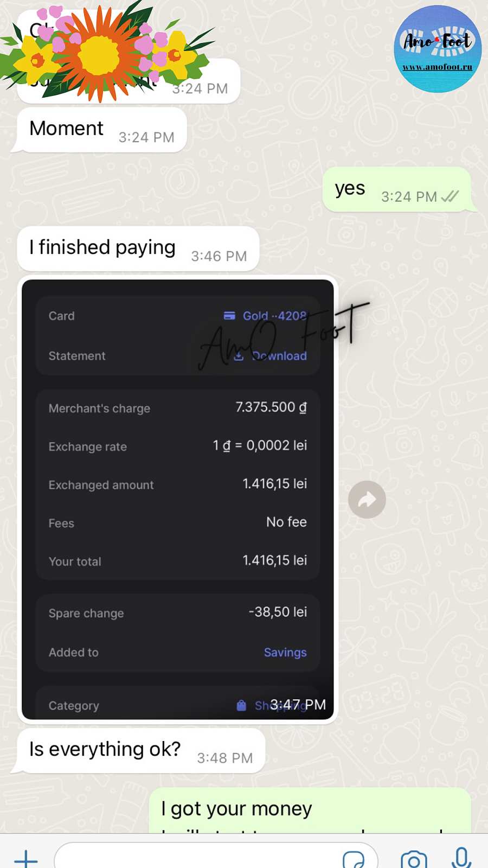Tap the microphone voice message icon
The image size is (488, 868).
click(461, 857)
